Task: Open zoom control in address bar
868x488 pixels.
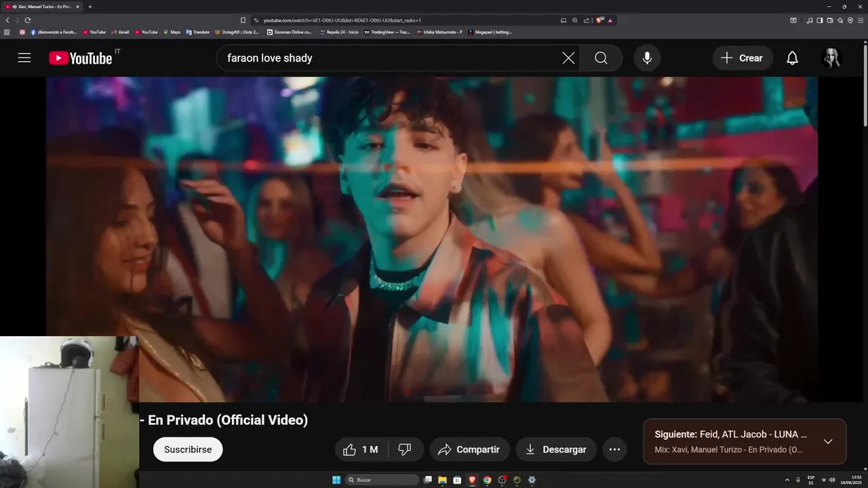Action: [575, 20]
